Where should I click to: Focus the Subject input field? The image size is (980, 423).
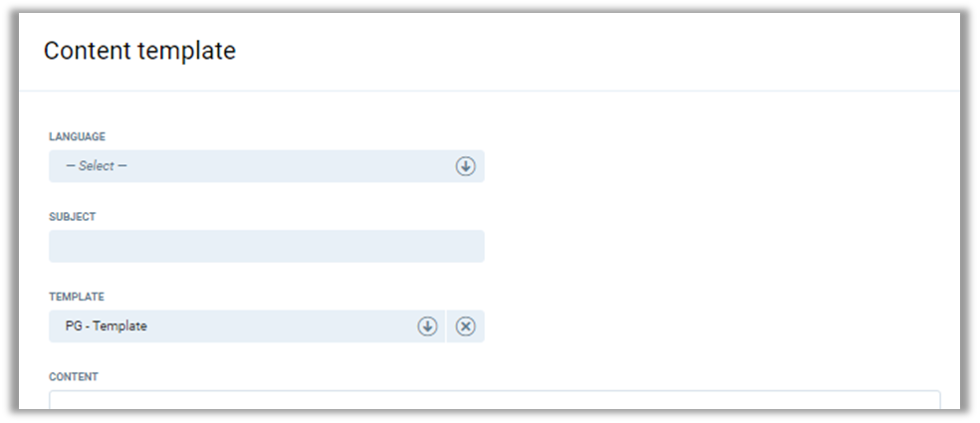[x=266, y=246]
